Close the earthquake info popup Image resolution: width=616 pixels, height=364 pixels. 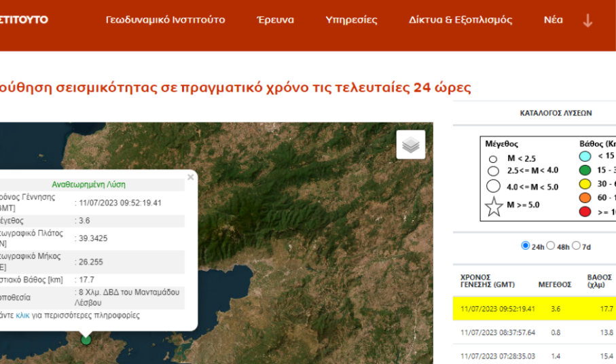pyautogui.click(x=190, y=178)
